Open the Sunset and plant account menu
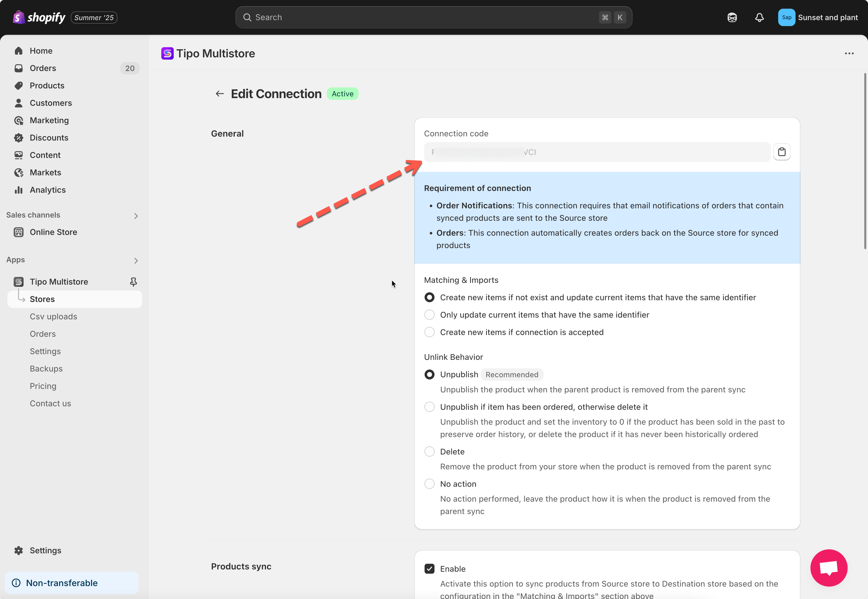 [818, 17]
